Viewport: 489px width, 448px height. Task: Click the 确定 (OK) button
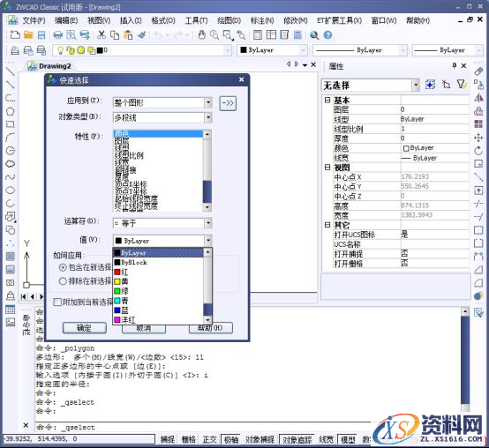(x=84, y=328)
